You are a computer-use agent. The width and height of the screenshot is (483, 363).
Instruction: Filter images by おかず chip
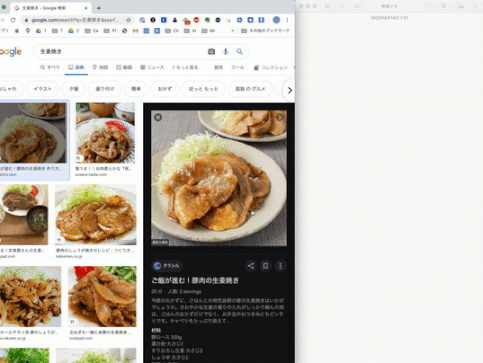pos(165,89)
